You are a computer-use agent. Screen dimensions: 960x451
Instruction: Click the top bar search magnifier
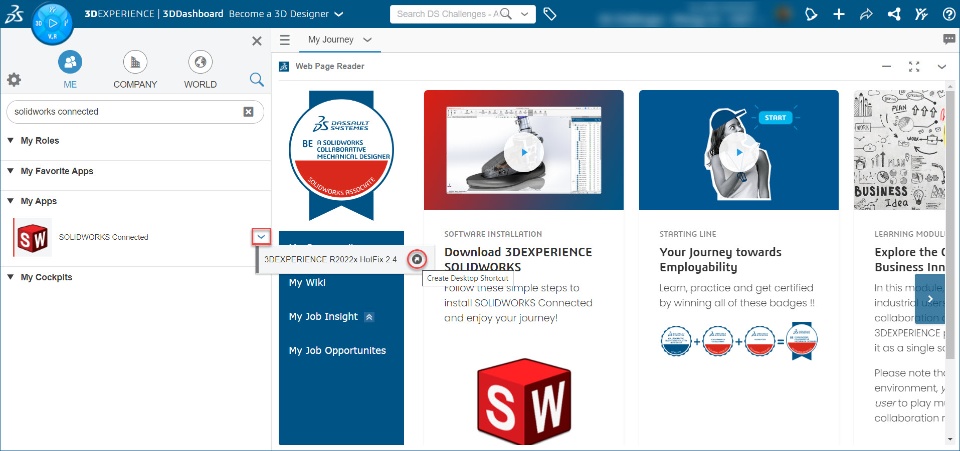point(506,14)
